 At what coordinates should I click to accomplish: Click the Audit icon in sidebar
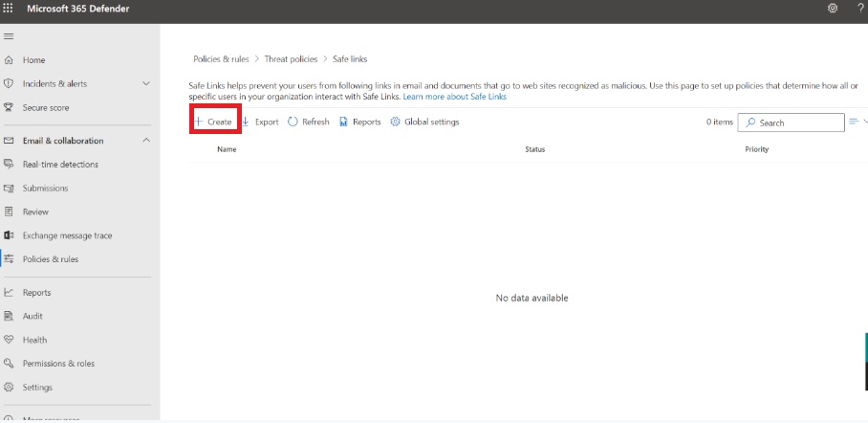pos(9,316)
